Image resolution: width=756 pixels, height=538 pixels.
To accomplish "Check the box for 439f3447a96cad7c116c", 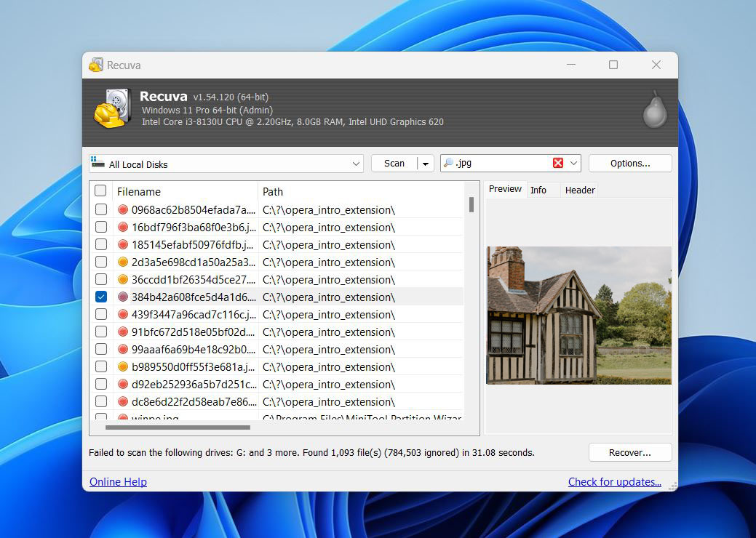I will pos(100,314).
